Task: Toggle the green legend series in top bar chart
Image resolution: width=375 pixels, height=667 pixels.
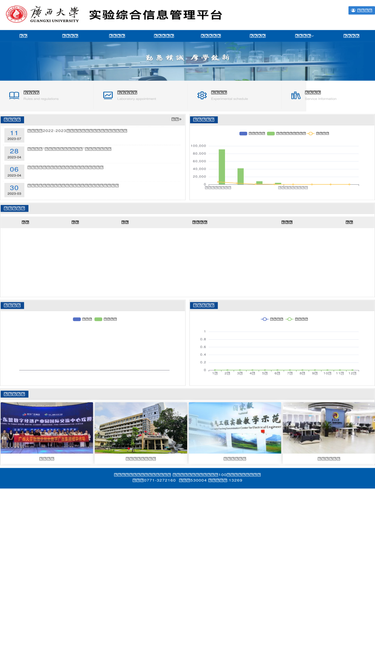Action: pos(286,133)
